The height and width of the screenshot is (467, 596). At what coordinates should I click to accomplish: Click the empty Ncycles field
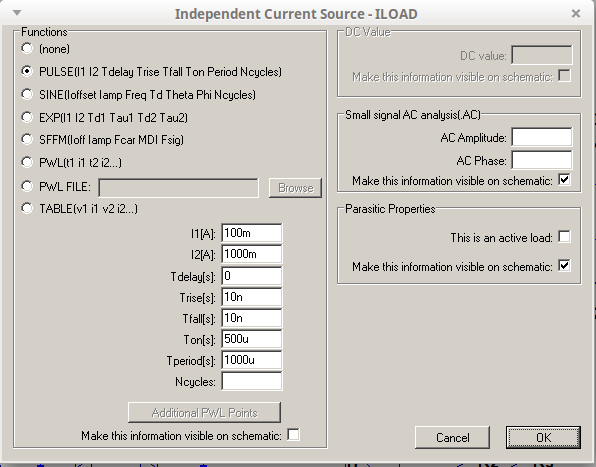tap(252, 381)
